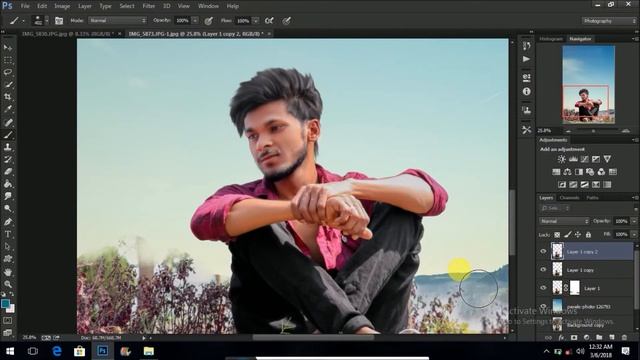Select the Horizontal Type tool
Screen dimensions: 640x360
click(x=8, y=234)
